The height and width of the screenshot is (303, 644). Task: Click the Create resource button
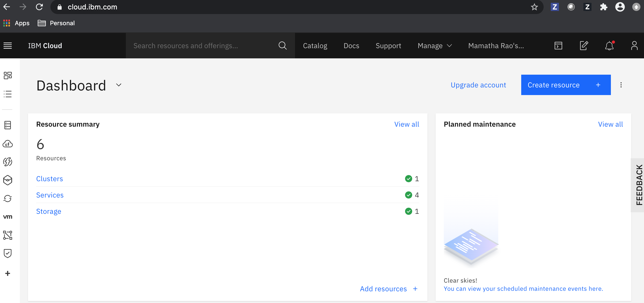[x=566, y=85]
